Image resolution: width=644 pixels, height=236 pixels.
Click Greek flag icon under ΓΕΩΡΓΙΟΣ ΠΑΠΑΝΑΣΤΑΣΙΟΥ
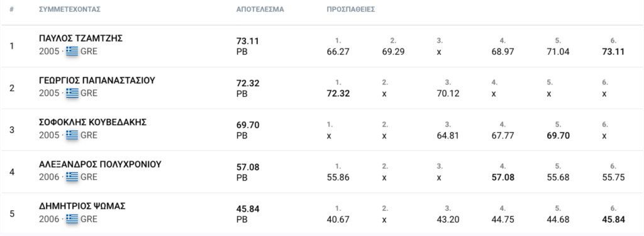[x=72, y=93]
